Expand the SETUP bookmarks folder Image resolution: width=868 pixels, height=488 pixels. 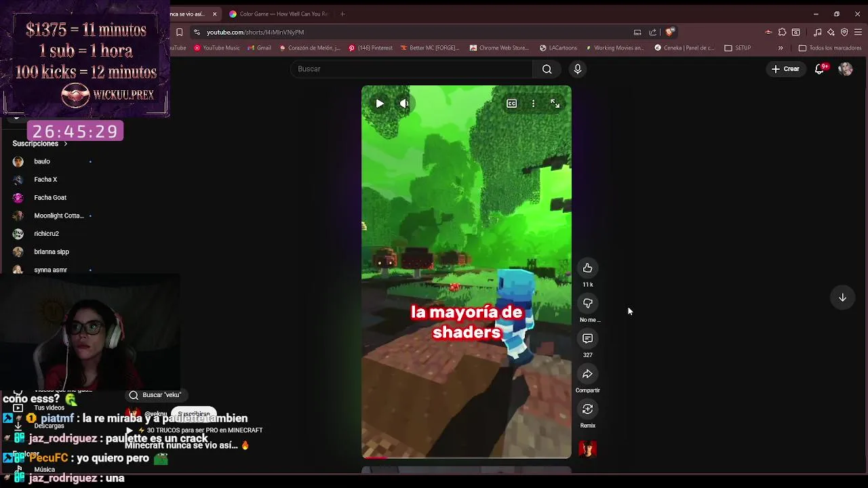tap(738, 48)
